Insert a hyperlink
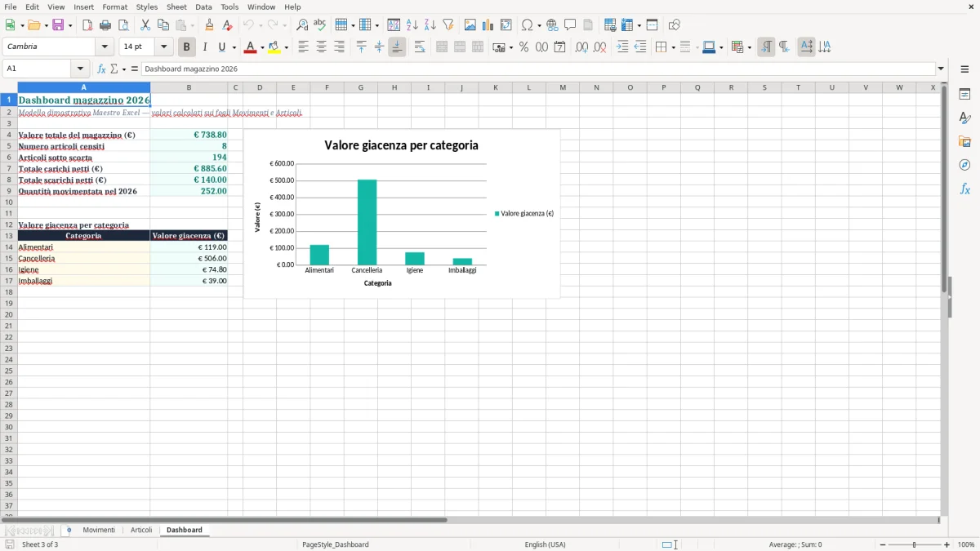 [x=552, y=25]
